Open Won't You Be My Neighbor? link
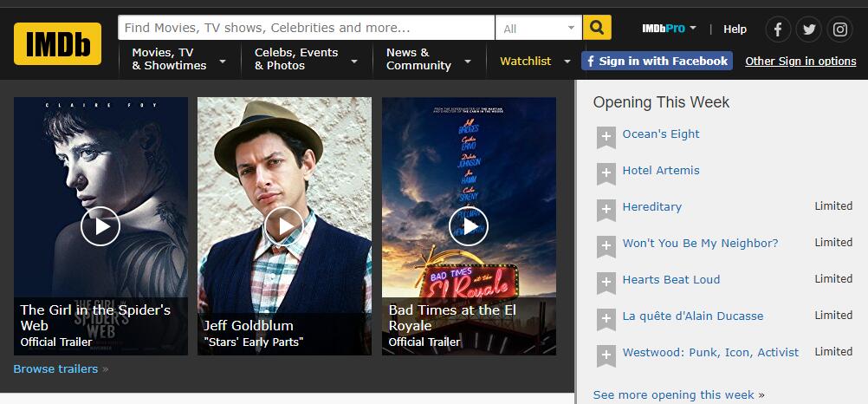This screenshot has height=404, width=868. (700, 244)
